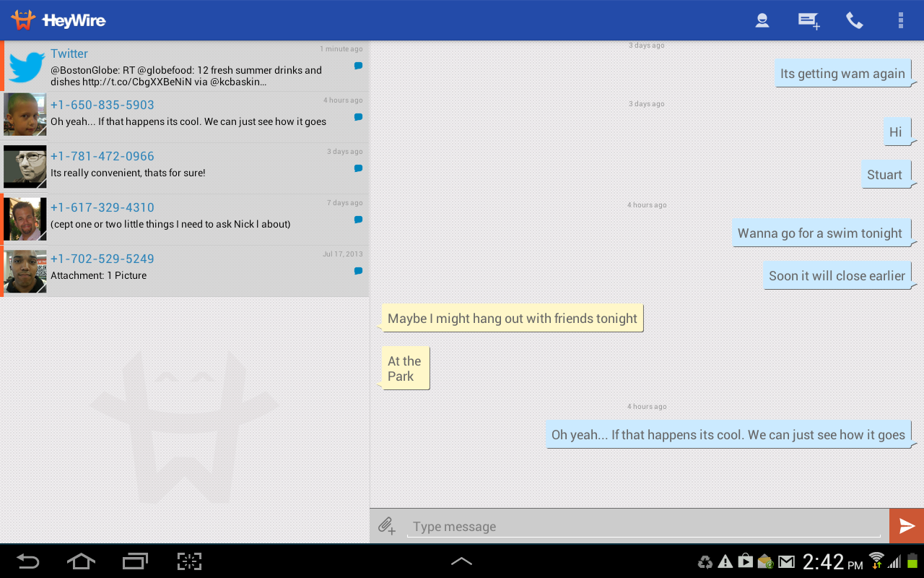Viewport: 924px width, 578px height.
Task: Open conversation with +1-650-835-5903
Action: [x=185, y=117]
